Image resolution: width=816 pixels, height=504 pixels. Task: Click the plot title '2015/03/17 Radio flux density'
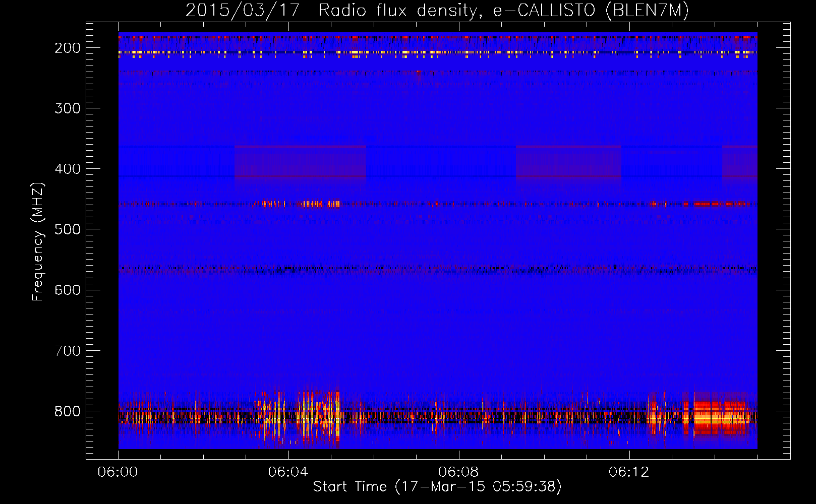437,10
